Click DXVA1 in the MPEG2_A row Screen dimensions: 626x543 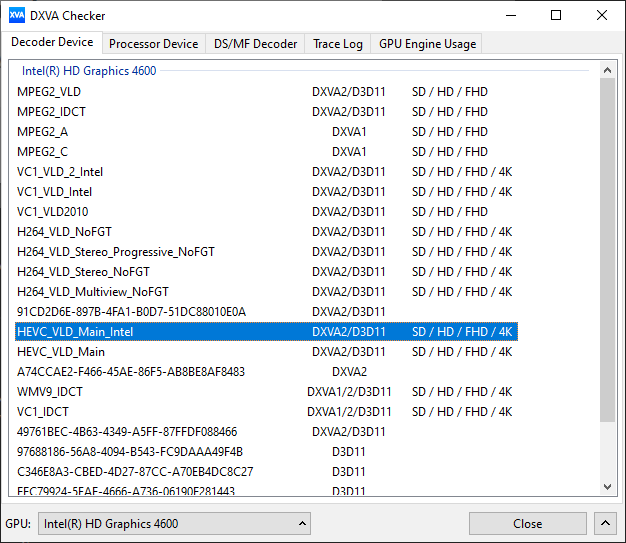(349, 132)
